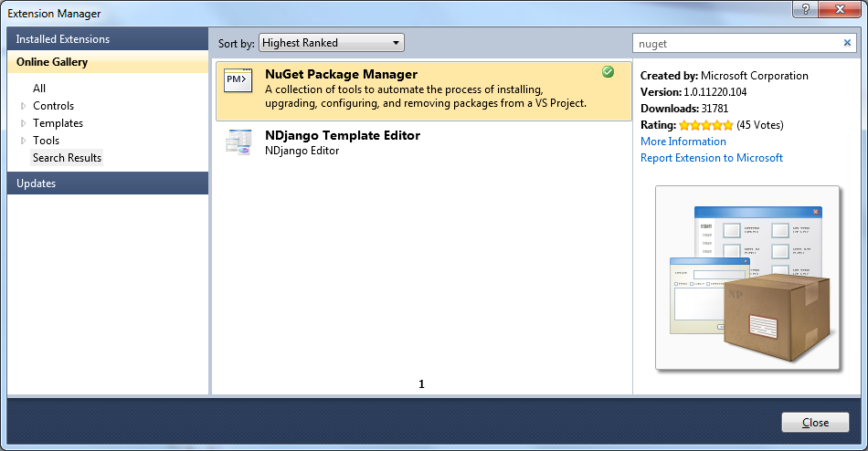Open the Updates section
The width and height of the screenshot is (868, 451).
[x=37, y=184]
